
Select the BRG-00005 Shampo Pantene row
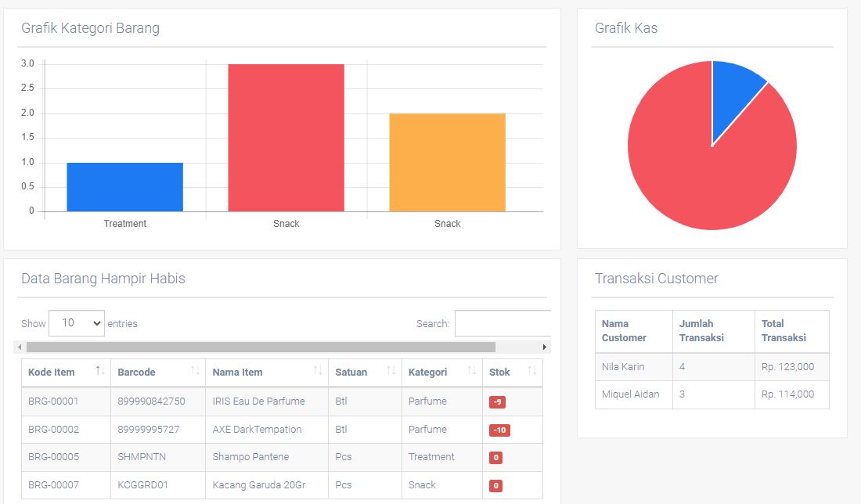click(x=250, y=457)
